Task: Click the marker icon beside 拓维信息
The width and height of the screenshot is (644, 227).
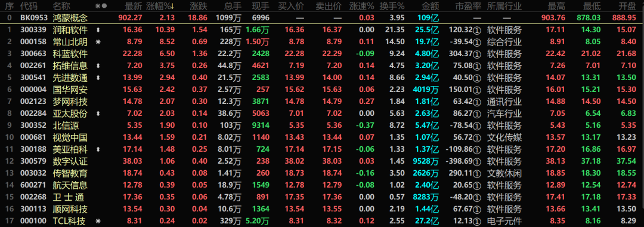Action: [98, 66]
